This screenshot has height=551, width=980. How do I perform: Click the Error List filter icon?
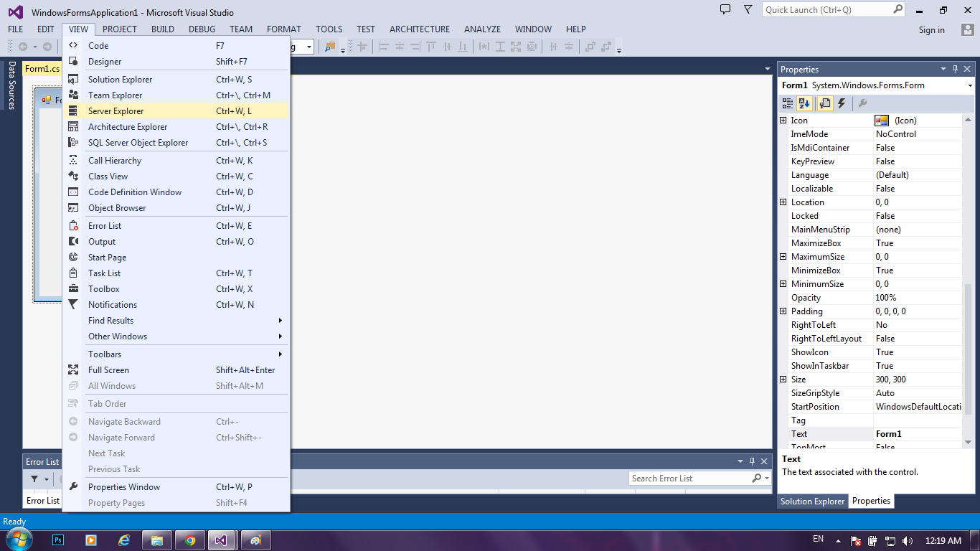click(34, 479)
